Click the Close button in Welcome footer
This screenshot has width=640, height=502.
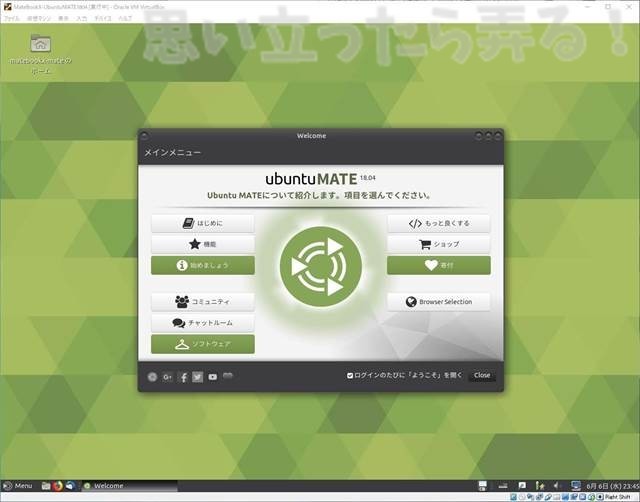(x=482, y=375)
